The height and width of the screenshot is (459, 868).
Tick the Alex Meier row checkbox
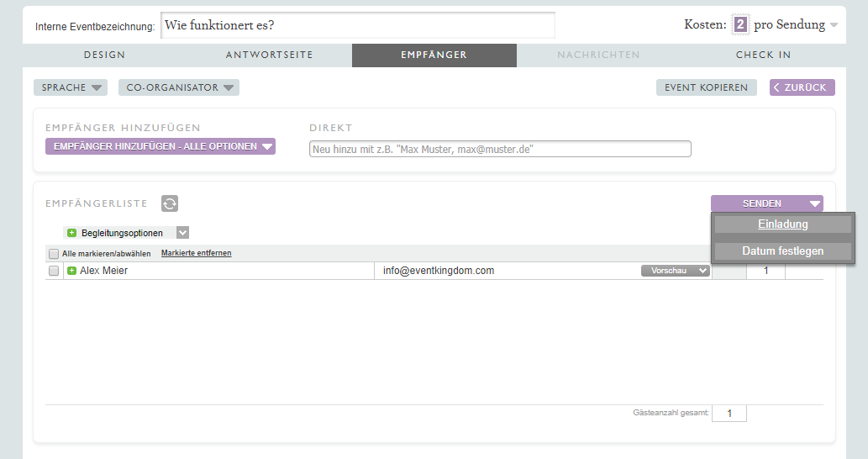[x=54, y=271]
